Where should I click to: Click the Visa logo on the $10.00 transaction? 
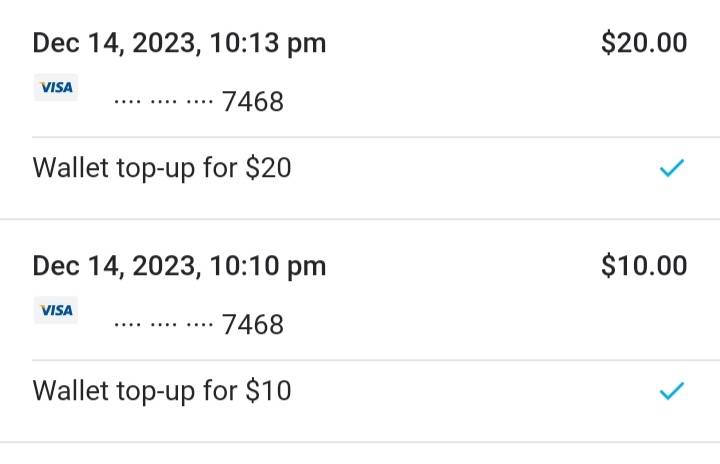click(x=56, y=311)
